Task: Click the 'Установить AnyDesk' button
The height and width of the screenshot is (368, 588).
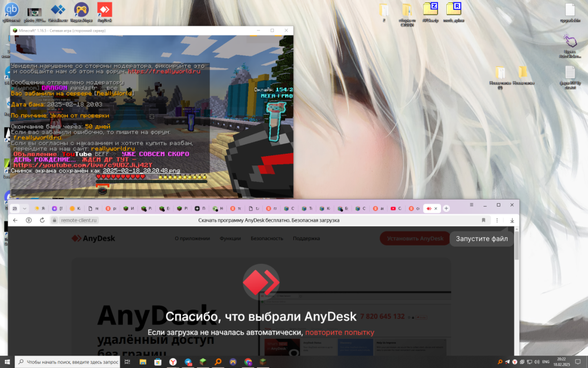Action: (x=415, y=238)
